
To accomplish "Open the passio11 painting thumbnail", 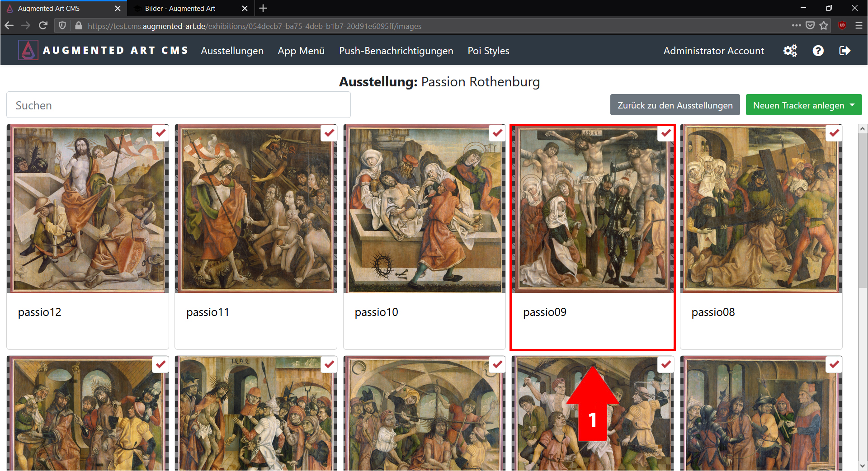I will [x=256, y=209].
